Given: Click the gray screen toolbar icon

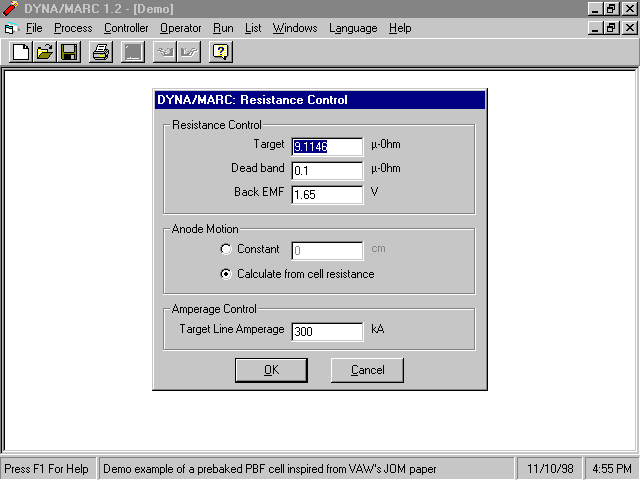Looking at the screenshot, I should 133,52.
